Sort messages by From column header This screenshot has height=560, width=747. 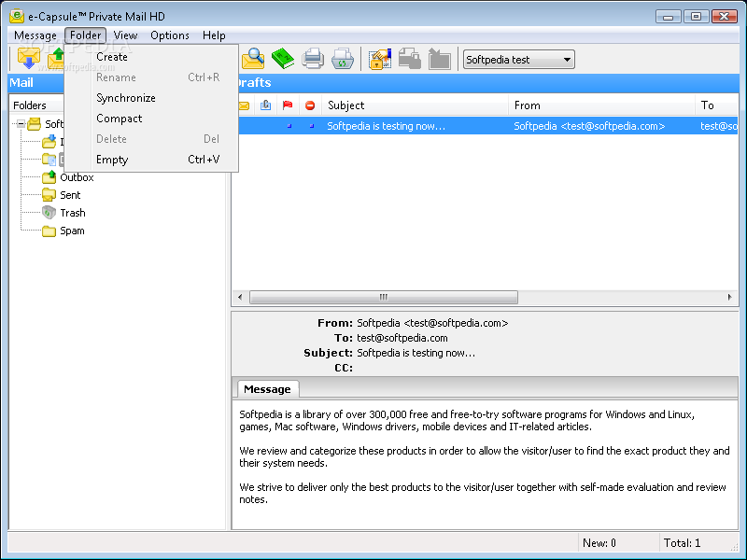(602, 105)
